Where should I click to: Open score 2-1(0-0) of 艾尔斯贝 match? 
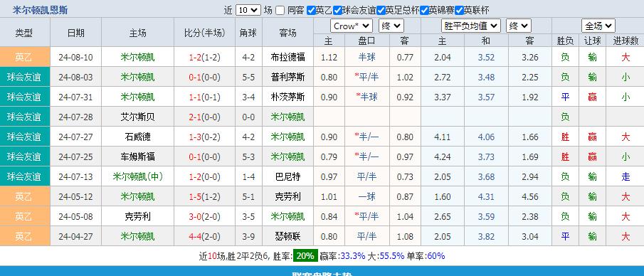[204, 117]
